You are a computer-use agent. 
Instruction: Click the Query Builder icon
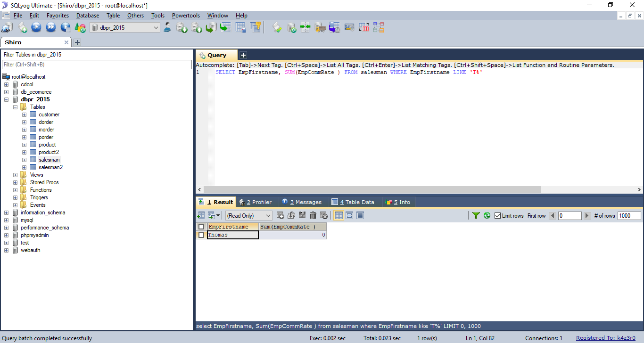coord(277,27)
